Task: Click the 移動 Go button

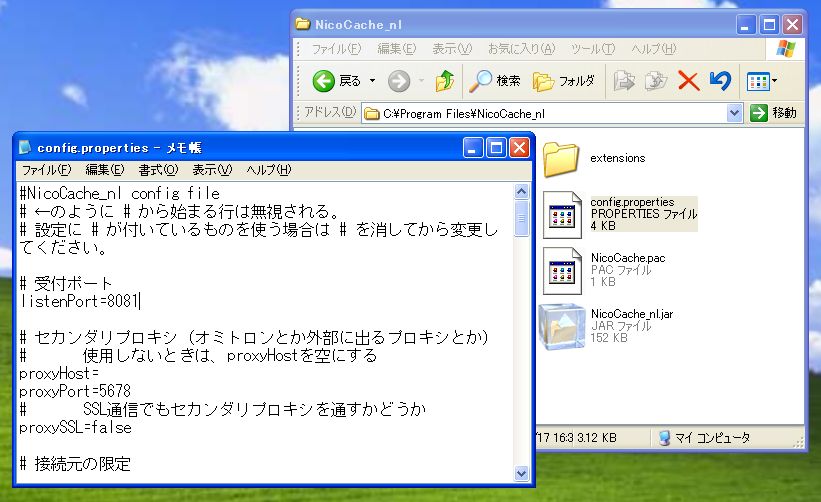Action: pos(773,113)
